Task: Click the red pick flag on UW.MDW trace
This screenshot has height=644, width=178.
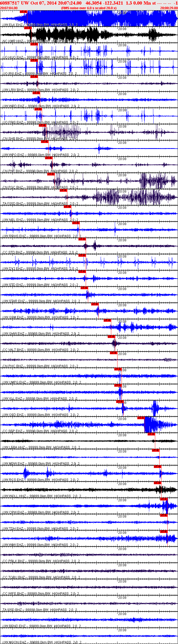Action: (x=155, y=450)
